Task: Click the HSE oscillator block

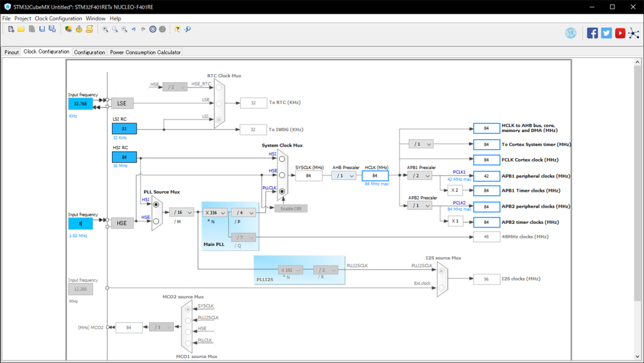Action: click(122, 223)
